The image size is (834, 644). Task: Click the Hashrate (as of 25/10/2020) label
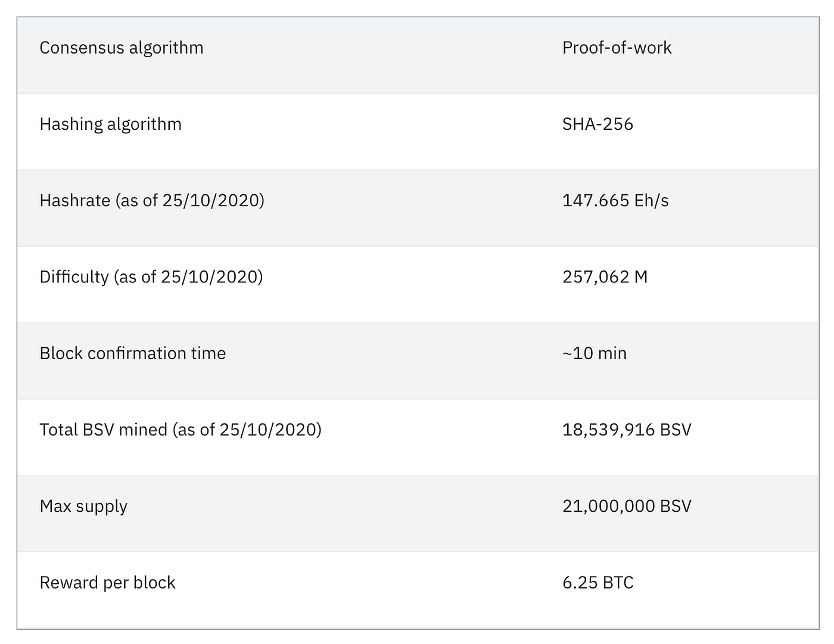[x=152, y=200]
